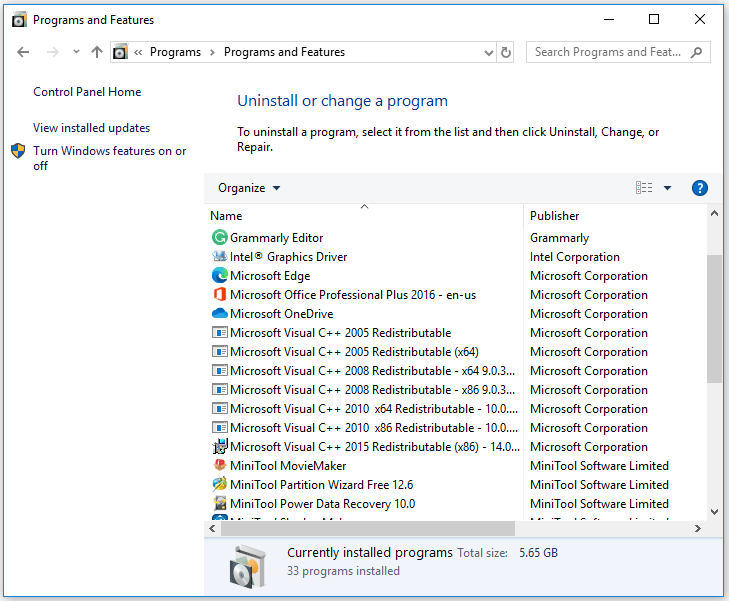
Task: Click the 5.65 GB total size value
Action: [538, 553]
